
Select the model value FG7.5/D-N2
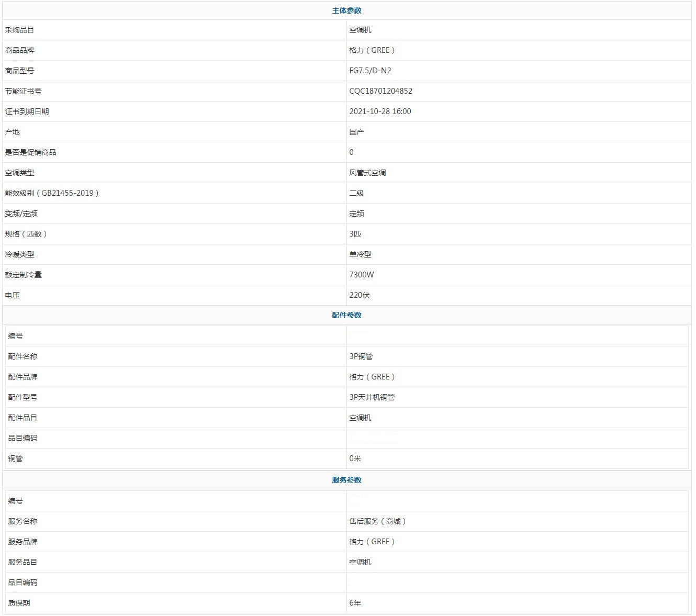[x=370, y=71]
